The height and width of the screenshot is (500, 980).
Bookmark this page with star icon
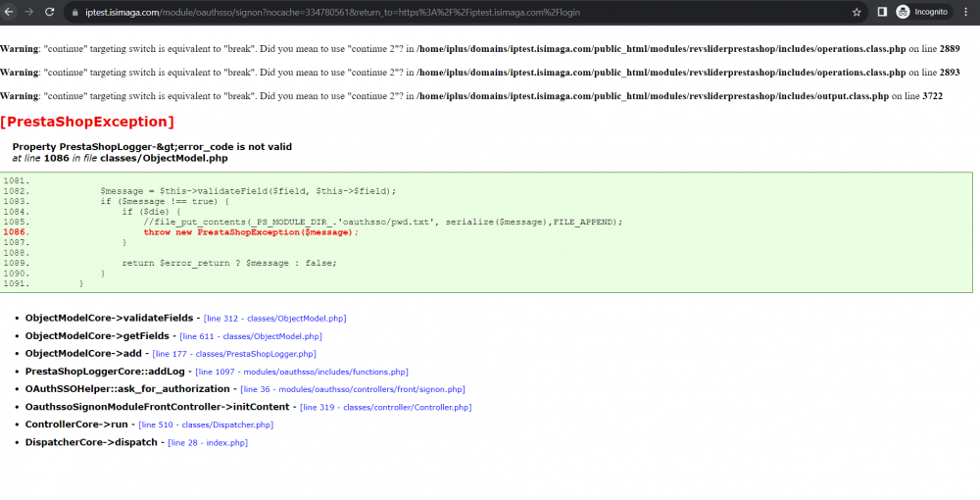857,12
